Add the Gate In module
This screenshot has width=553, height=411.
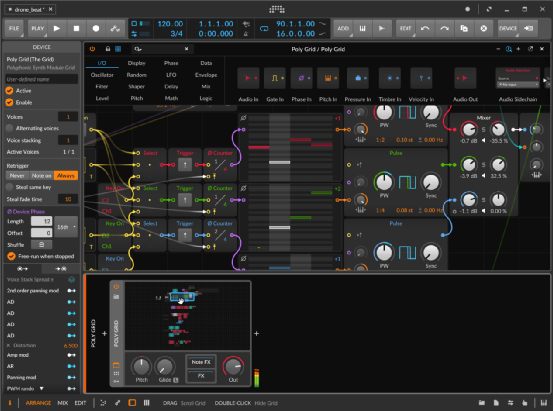(x=275, y=78)
